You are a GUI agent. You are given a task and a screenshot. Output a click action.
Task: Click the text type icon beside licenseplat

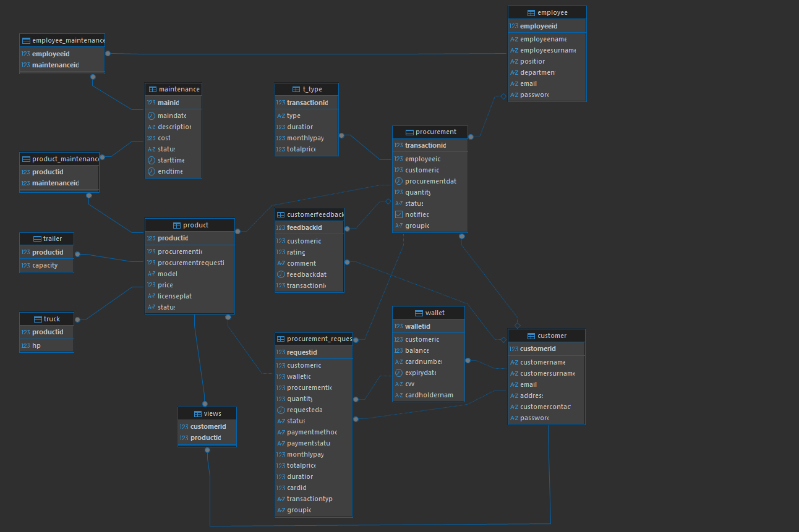pos(151,296)
